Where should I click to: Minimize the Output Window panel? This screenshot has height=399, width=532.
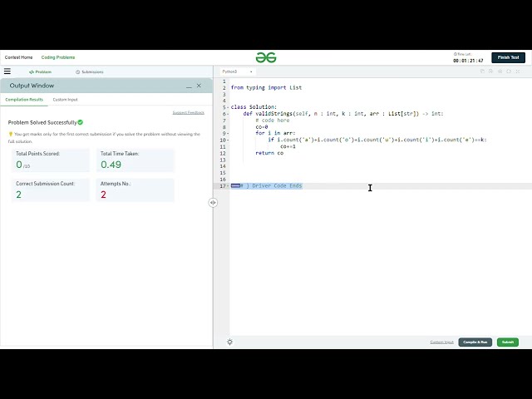click(189, 86)
